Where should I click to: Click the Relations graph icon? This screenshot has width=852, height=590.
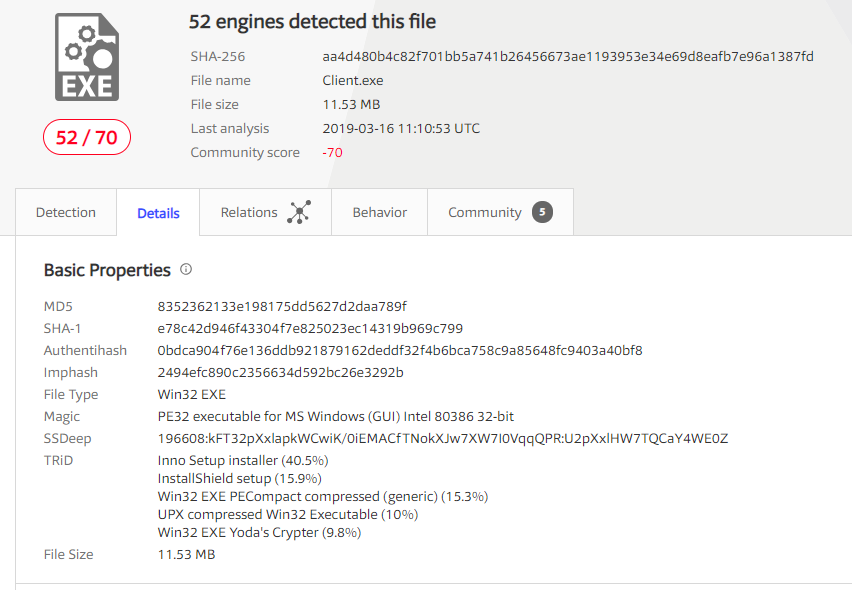click(x=299, y=213)
